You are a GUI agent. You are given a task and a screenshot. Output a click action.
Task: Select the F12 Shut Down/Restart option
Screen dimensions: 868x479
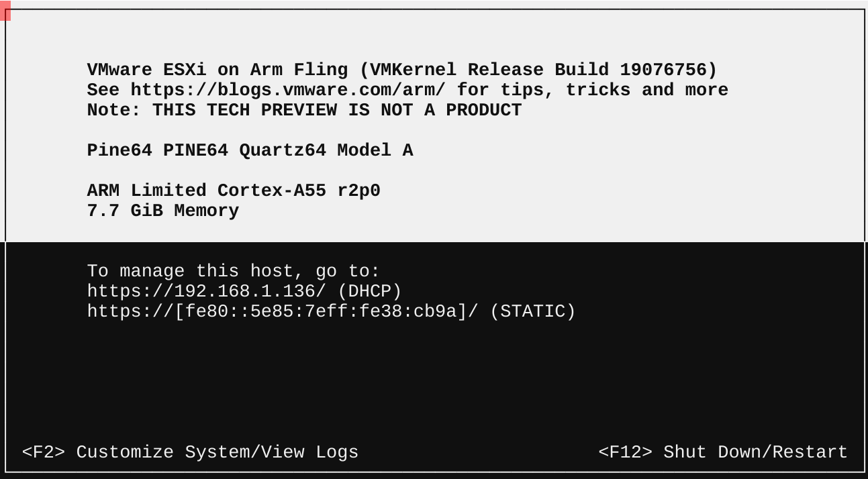click(723, 452)
